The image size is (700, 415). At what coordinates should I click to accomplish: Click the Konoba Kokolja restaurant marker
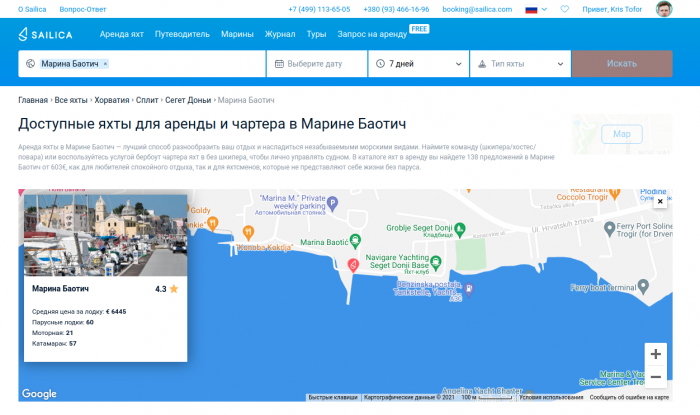coord(248,232)
